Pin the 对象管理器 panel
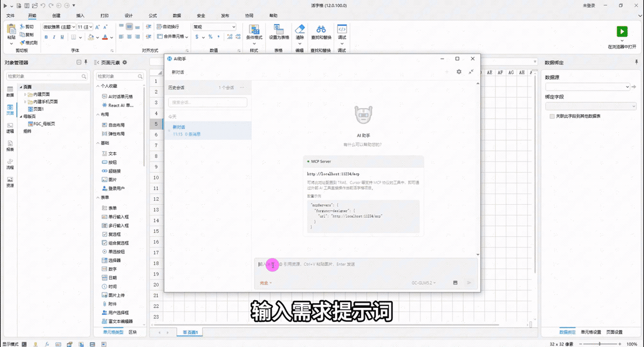The width and height of the screenshot is (644, 347). click(86, 62)
